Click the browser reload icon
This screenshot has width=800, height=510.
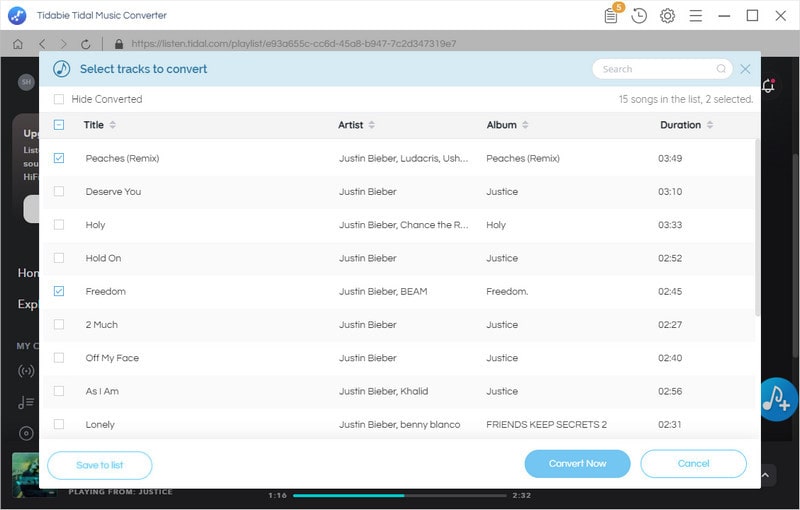(86, 44)
